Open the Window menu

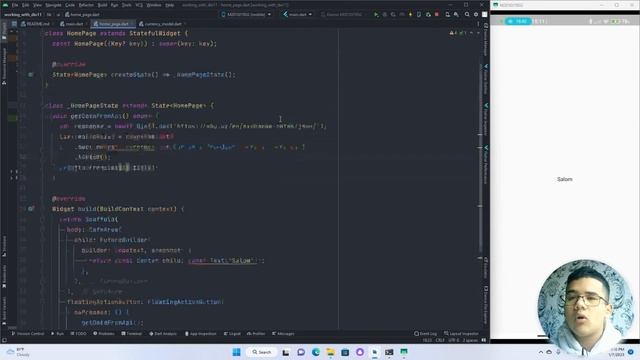pyautogui.click(x=154, y=5)
